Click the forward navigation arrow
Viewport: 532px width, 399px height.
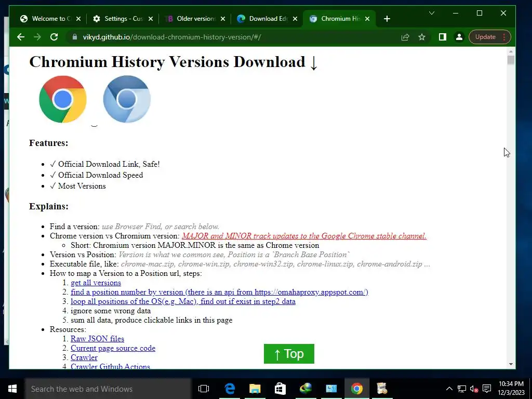37,37
